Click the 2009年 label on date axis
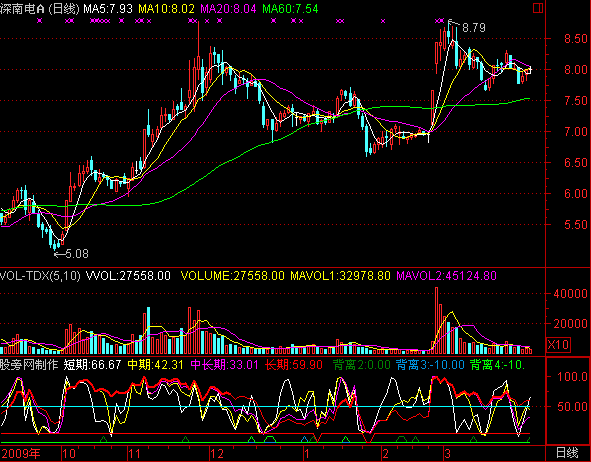Screen dimensions: 591x462 pyautogui.click(x=21, y=453)
